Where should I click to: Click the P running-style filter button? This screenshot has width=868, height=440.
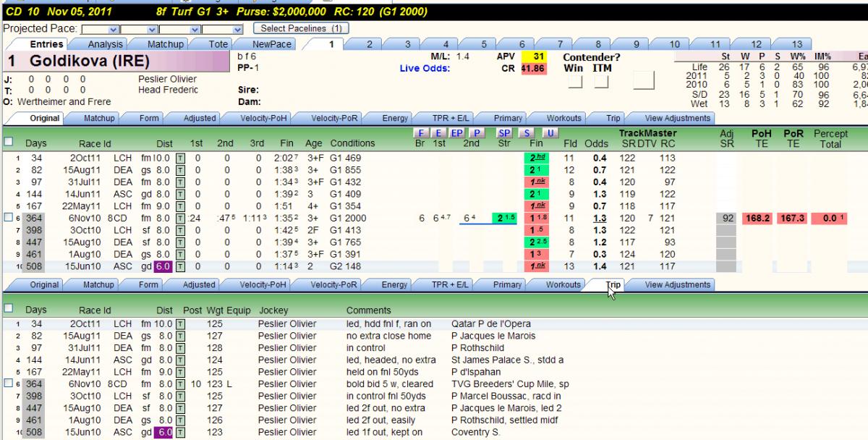click(x=475, y=133)
